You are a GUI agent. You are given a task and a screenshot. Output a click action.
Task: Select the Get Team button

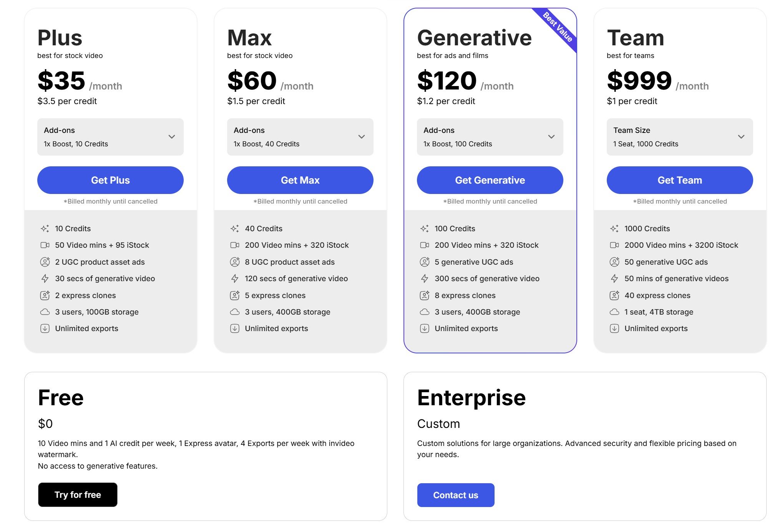point(680,180)
